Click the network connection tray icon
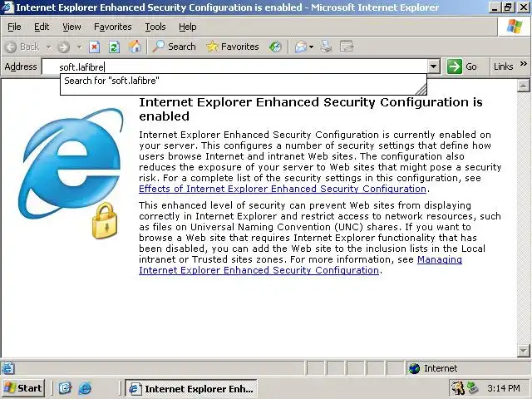The width and height of the screenshot is (532, 399). click(x=472, y=388)
